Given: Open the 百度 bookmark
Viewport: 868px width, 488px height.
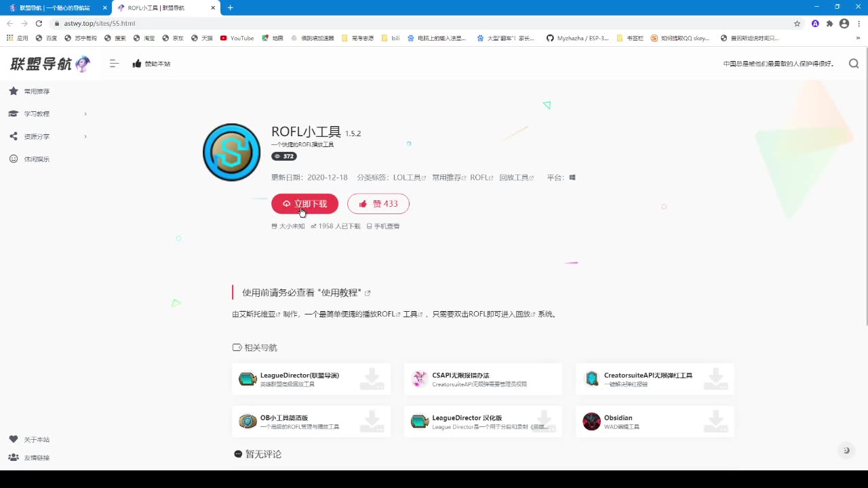Looking at the screenshot, I should (46, 38).
